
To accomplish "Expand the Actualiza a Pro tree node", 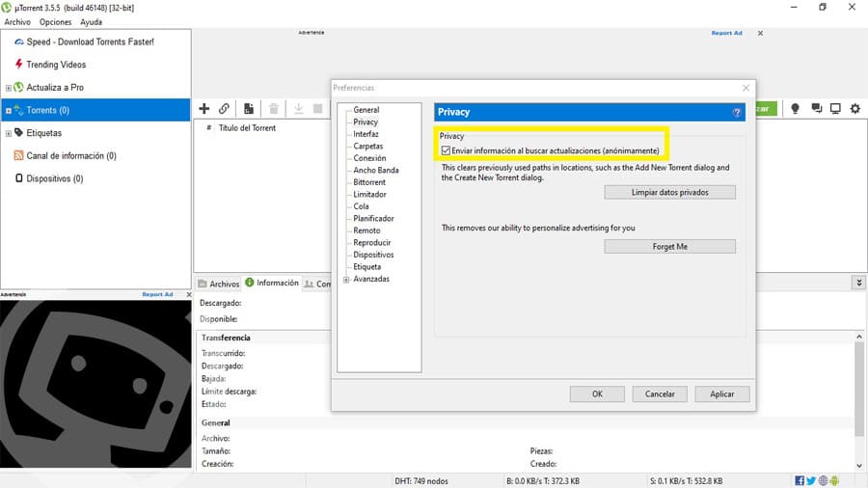I will [9, 88].
